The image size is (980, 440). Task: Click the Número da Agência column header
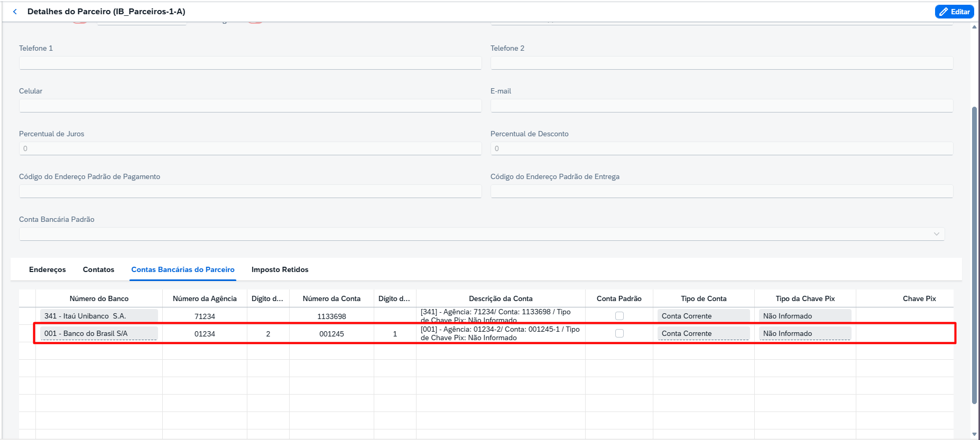(x=205, y=298)
